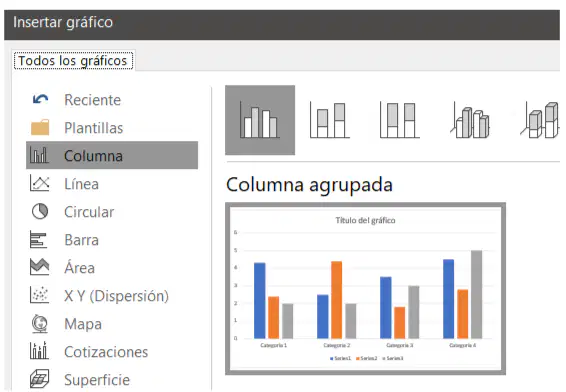The width and height of the screenshot is (566, 392).
Task: Select the 3-D clustered column subtype icon
Action: (470, 120)
